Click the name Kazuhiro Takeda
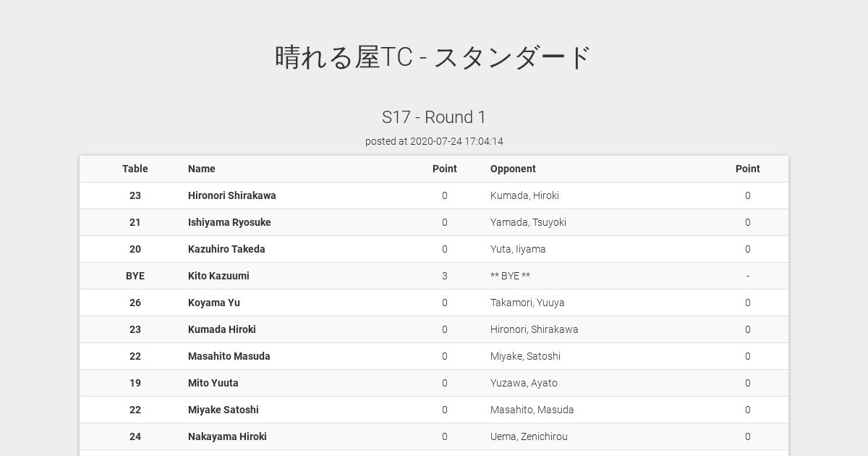 pyautogui.click(x=226, y=249)
